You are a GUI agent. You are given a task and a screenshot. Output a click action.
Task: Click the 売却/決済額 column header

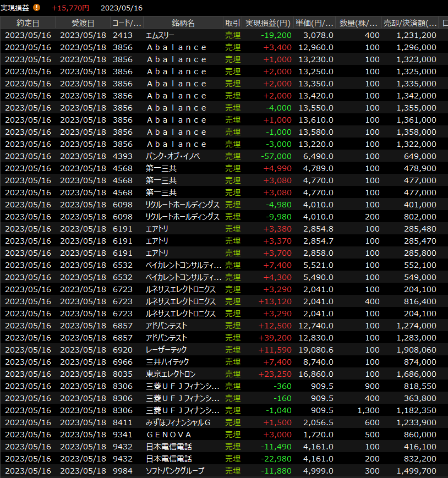click(411, 23)
